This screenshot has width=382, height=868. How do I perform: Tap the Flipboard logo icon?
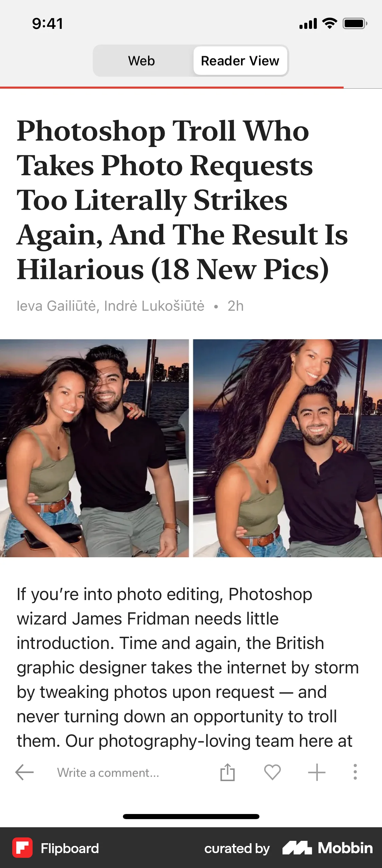[x=22, y=848]
